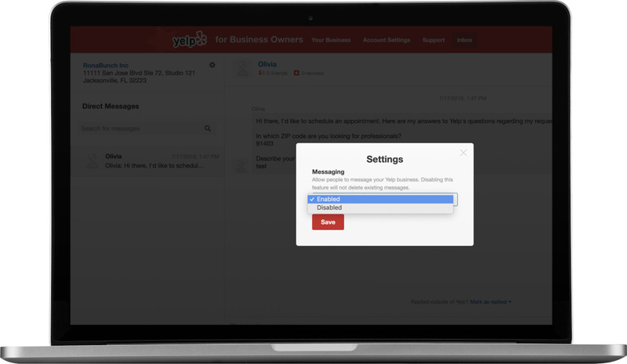Click the Yelp logo in the header

[190, 40]
